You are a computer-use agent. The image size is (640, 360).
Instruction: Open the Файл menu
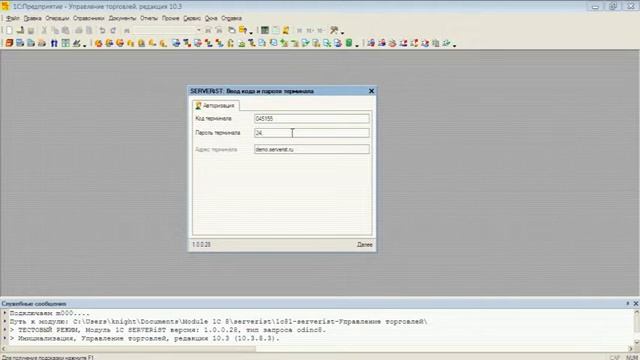[13, 18]
